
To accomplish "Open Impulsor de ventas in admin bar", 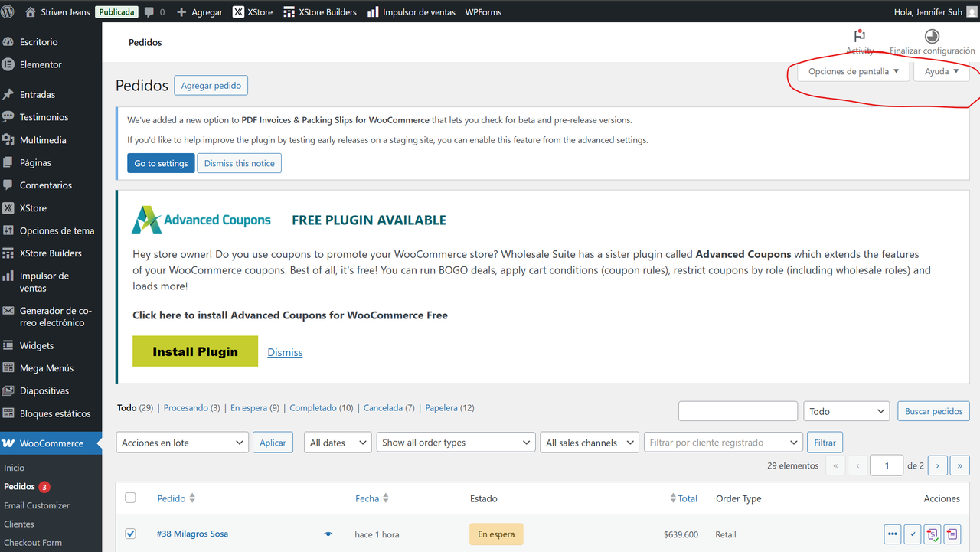I will point(411,12).
